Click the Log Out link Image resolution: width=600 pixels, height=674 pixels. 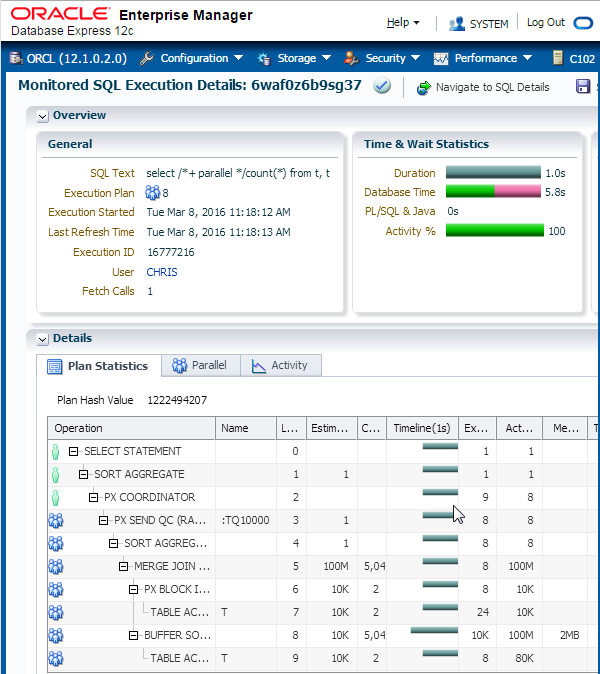[545, 22]
